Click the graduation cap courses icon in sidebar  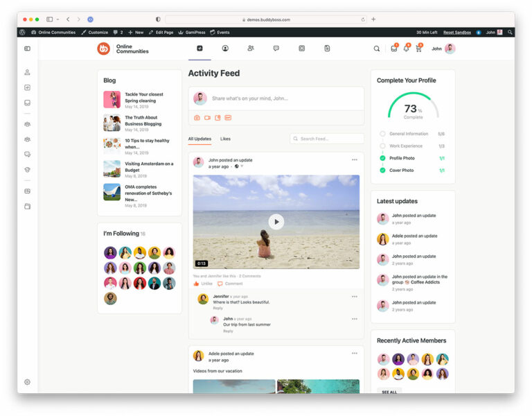27,169
